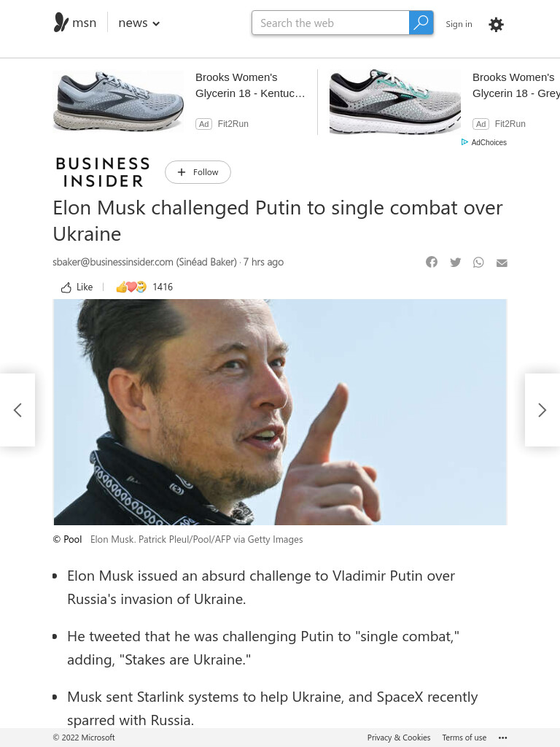This screenshot has height=747, width=560.
Task: Follow Business Insider
Action: [x=198, y=172]
